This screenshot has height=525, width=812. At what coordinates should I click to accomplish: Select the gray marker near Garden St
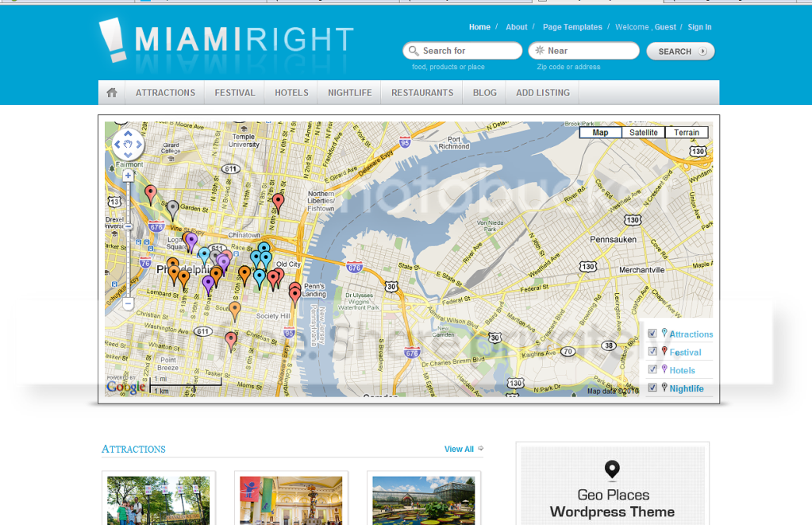(x=172, y=210)
